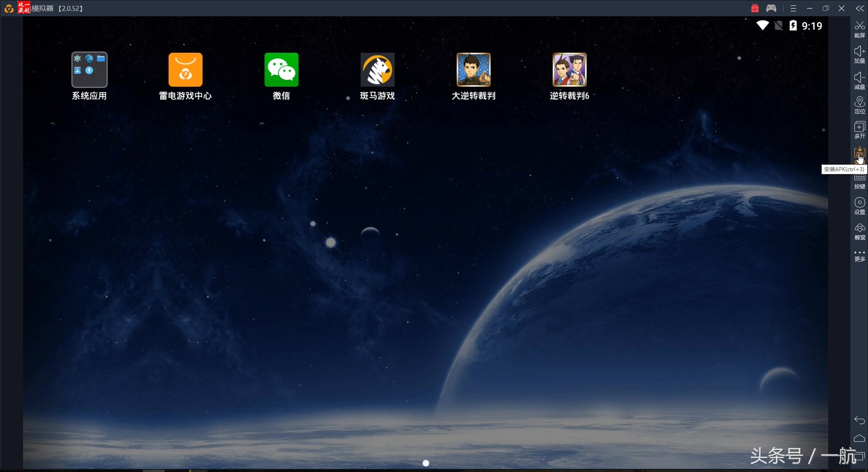
Task: Open the 微信 WeChat app
Action: (281, 70)
